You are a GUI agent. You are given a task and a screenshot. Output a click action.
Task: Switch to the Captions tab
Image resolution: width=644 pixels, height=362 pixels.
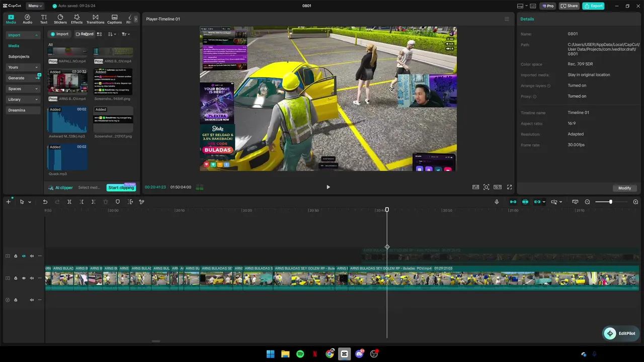(114, 19)
